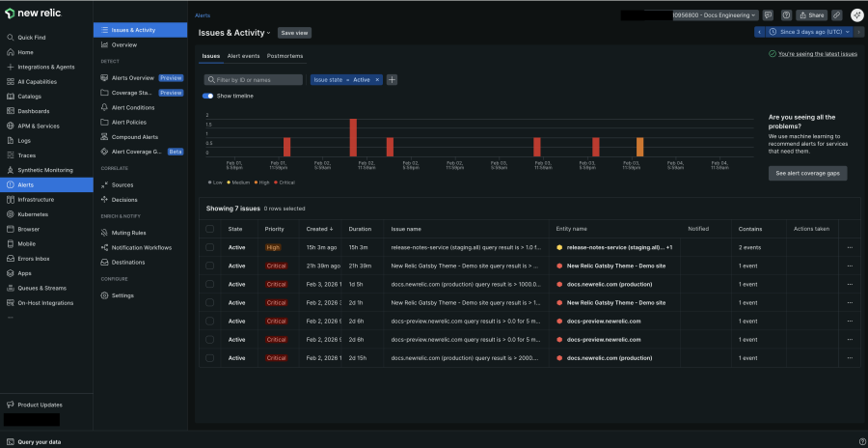Check the release-notes-service issue row
This screenshot has height=448, width=868.
pyautogui.click(x=210, y=247)
